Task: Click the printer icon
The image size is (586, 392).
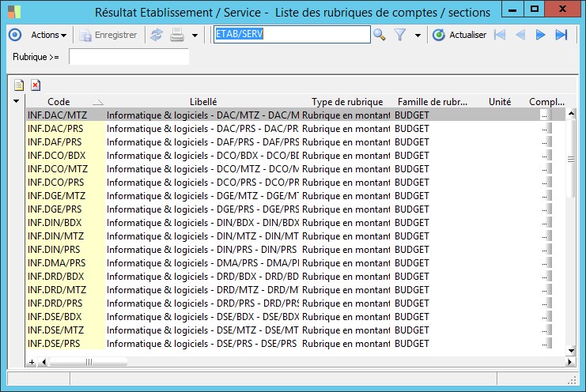Action: [x=177, y=35]
